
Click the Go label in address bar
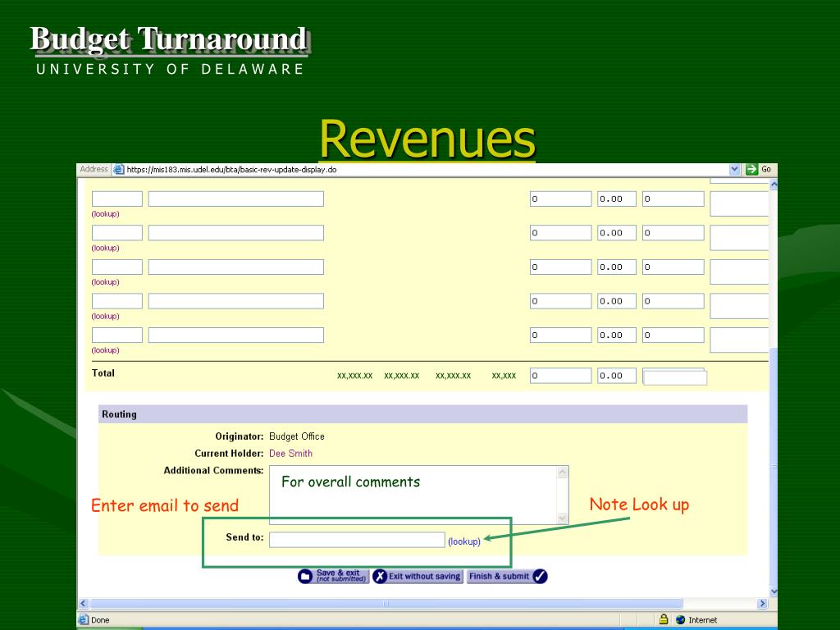click(766, 169)
